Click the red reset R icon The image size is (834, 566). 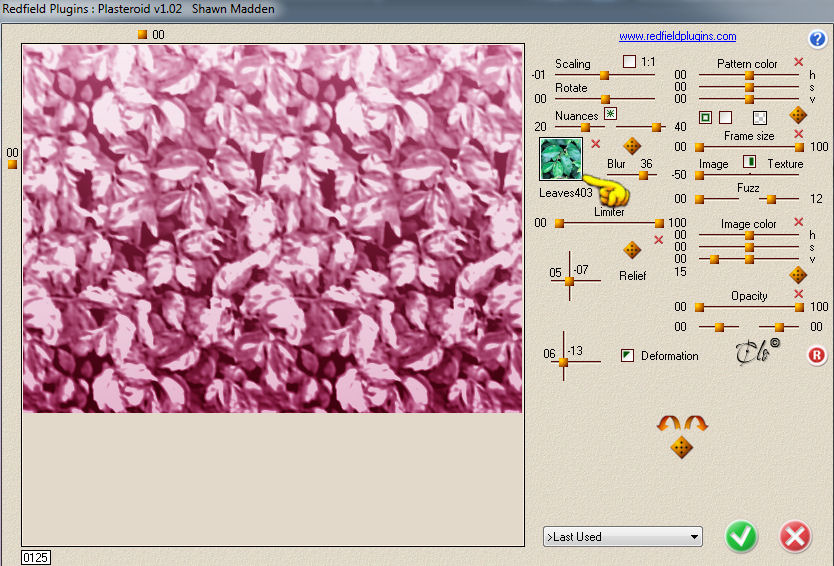click(816, 355)
